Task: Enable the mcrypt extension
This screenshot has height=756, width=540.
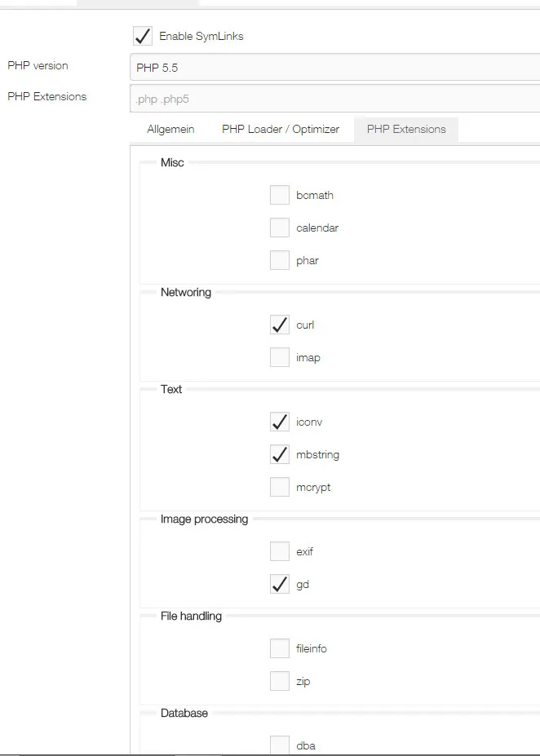Action: pyautogui.click(x=280, y=487)
